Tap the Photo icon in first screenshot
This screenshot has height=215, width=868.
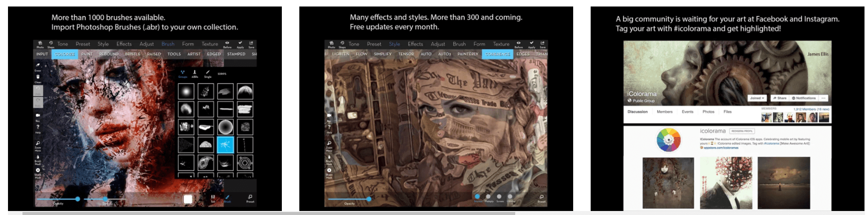tap(40, 44)
